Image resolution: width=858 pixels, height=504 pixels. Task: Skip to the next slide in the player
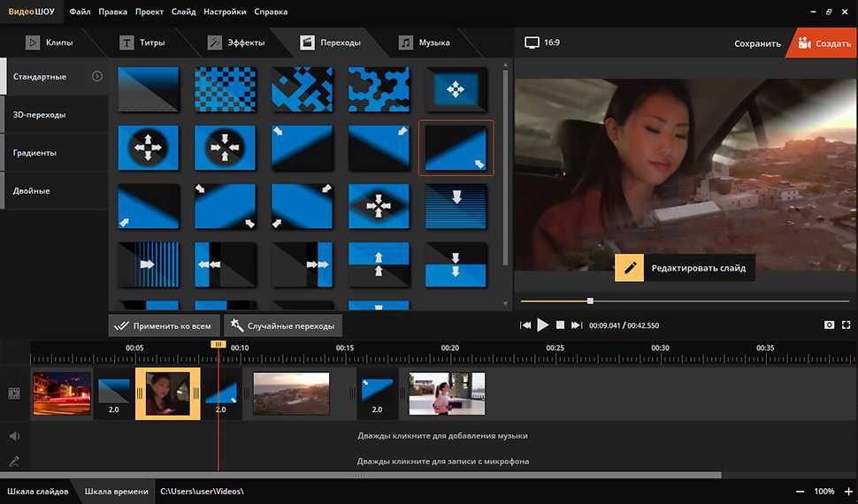pyautogui.click(x=577, y=325)
